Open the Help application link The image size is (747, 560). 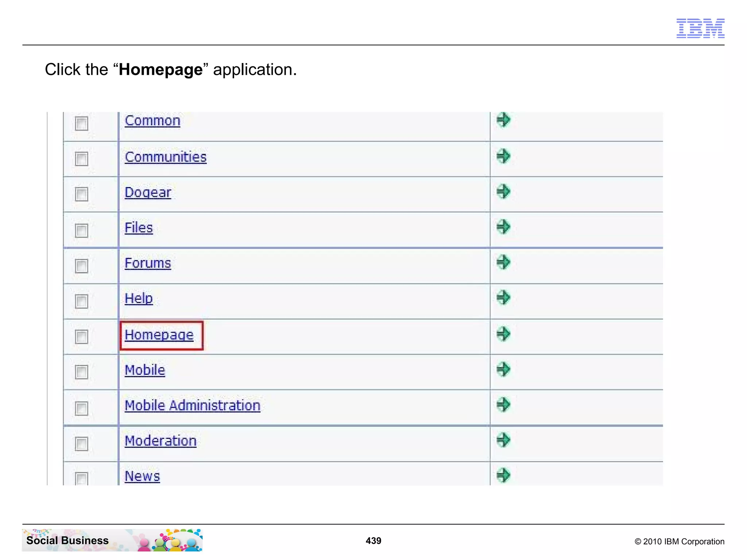click(139, 299)
